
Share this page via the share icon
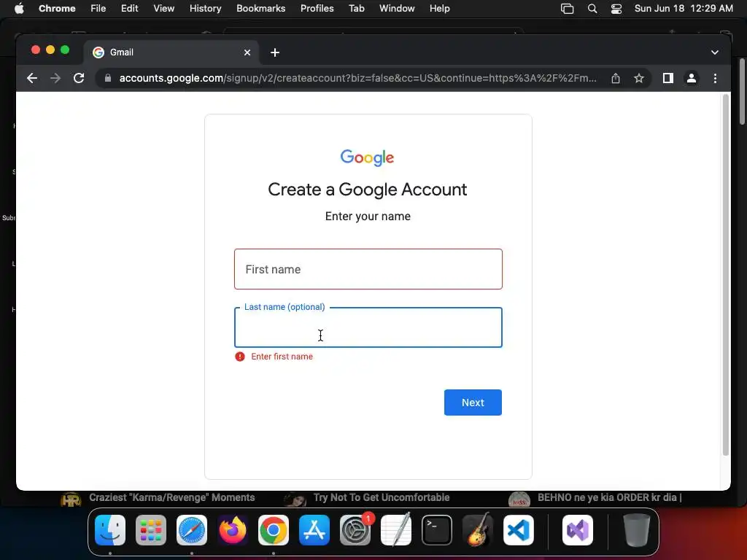(x=616, y=78)
